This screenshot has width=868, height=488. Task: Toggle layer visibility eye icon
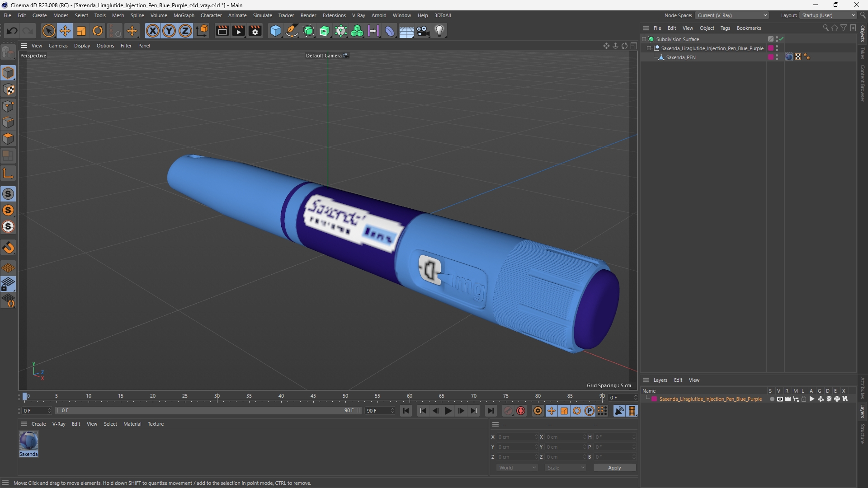[780, 399]
